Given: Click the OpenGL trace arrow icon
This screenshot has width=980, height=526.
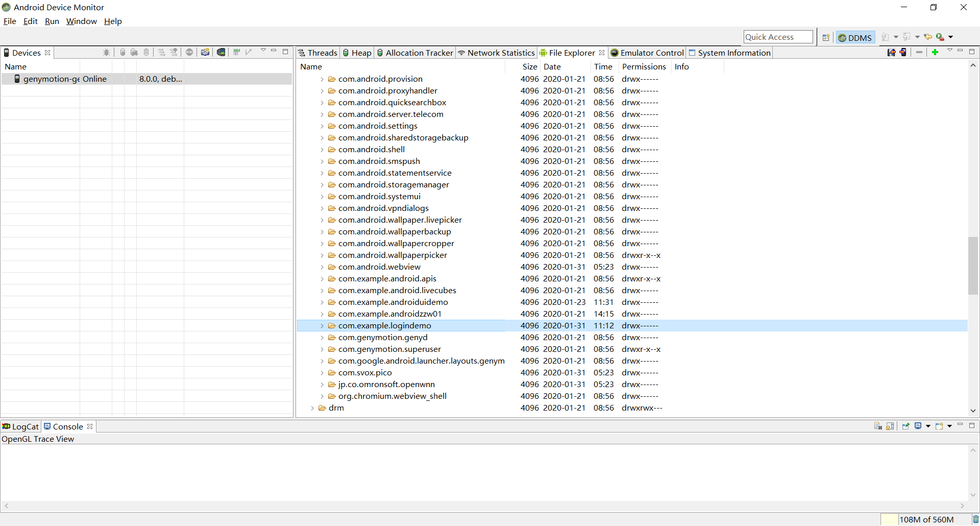Looking at the screenshot, I should click(x=249, y=52).
